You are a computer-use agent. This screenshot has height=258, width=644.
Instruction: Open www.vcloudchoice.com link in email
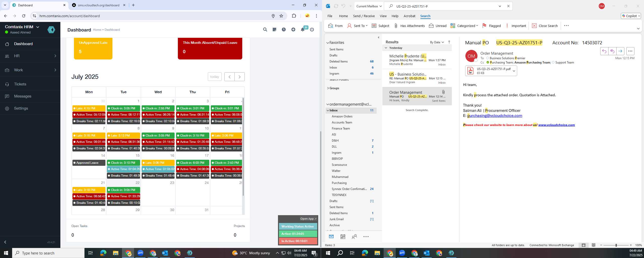click(556, 125)
